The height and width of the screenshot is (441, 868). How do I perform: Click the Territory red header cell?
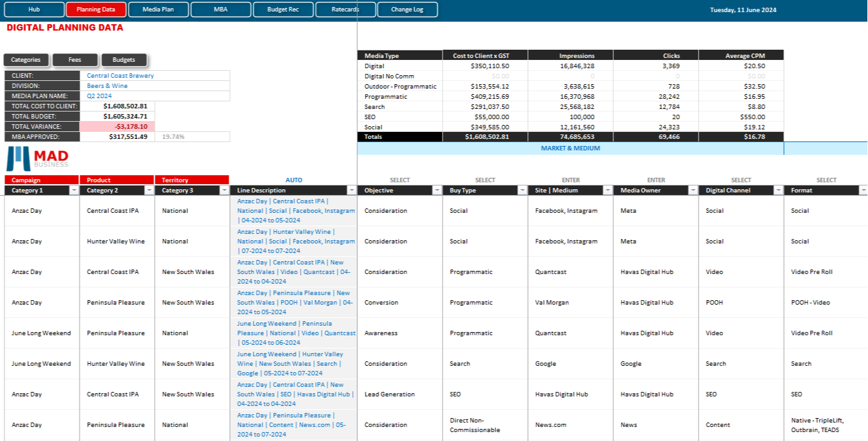pos(192,180)
